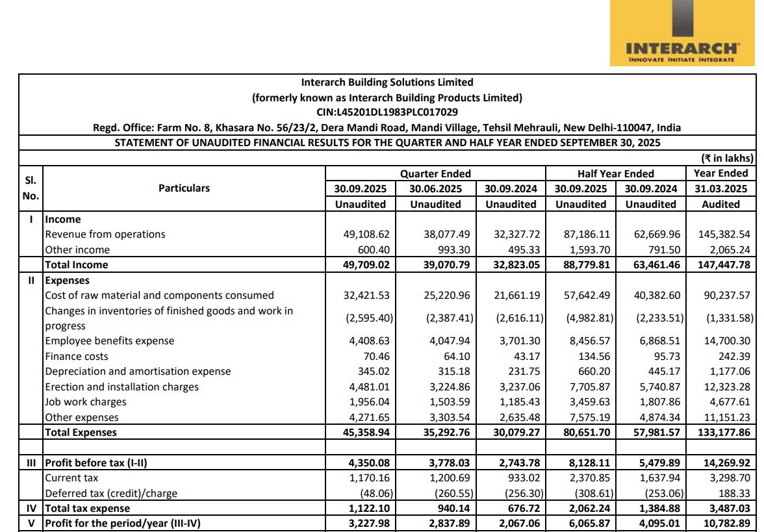Click 'Depreciation and amortisation expense' label

point(138,372)
